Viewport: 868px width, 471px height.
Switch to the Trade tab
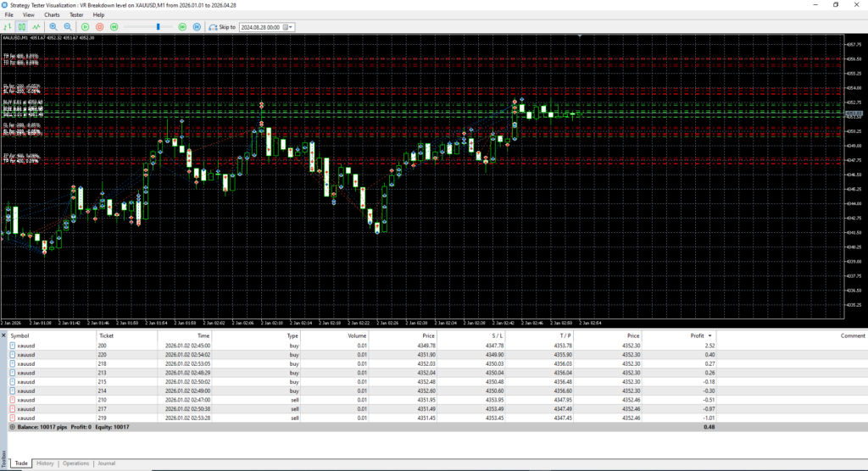click(x=21, y=463)
